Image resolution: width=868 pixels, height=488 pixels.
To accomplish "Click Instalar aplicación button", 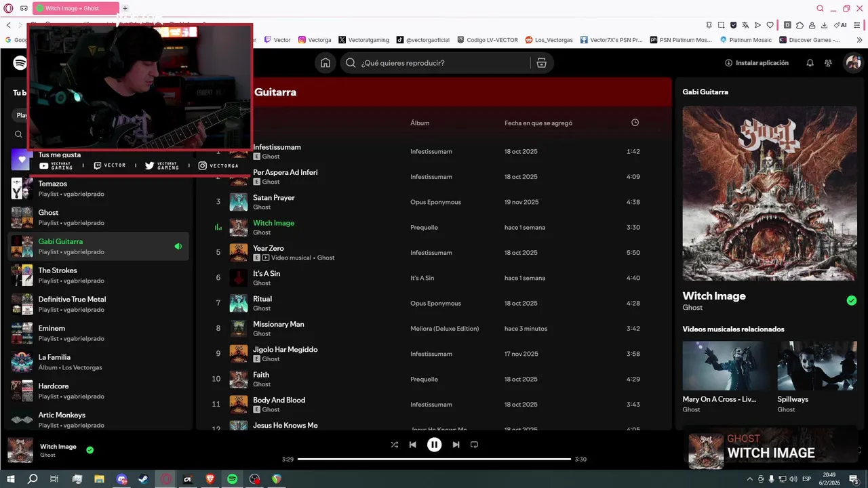I will point(757,63).
